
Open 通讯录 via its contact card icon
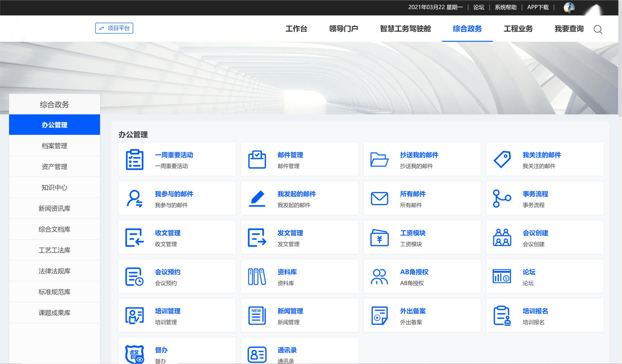[x=257, y=354]
